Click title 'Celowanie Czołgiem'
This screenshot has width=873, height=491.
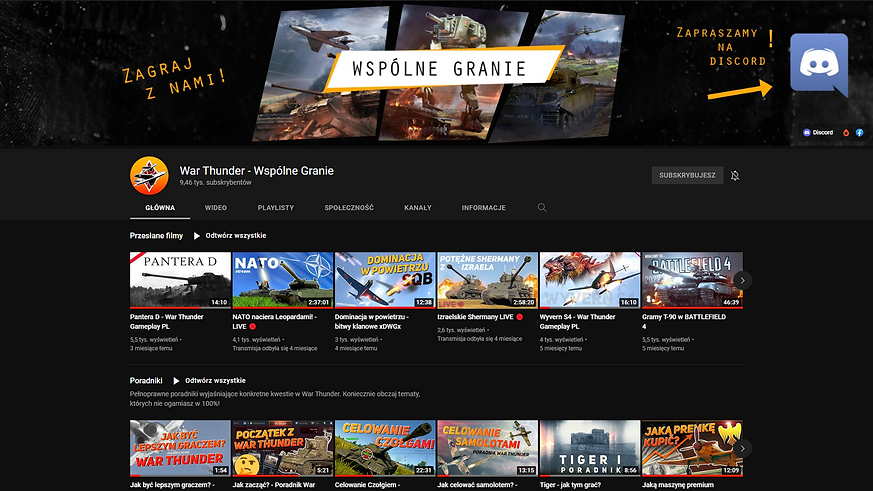367,485
